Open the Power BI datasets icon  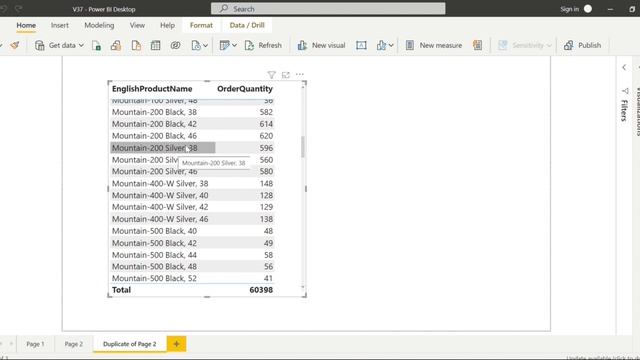point(116,45)
